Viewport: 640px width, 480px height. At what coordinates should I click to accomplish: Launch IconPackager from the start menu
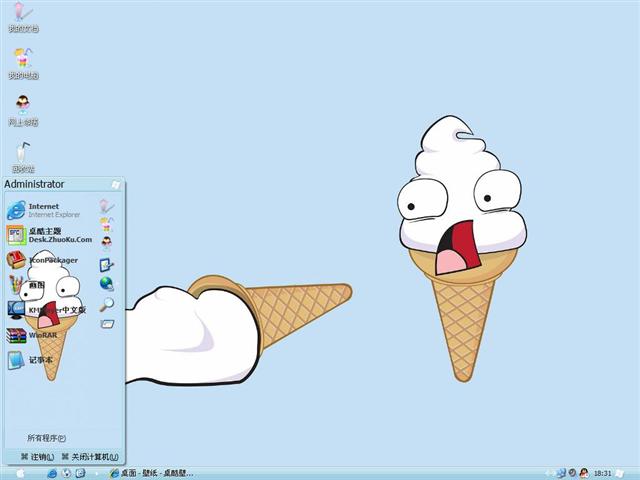click(42, 260)
